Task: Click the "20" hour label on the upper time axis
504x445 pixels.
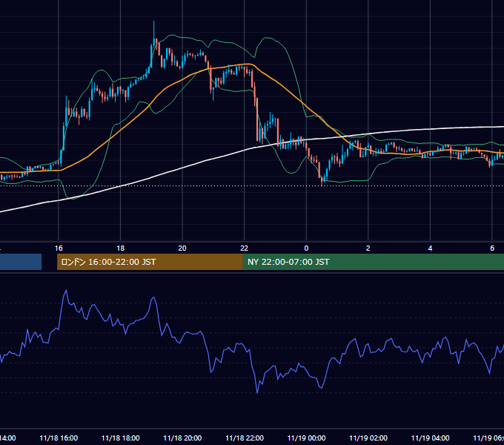Action: pyautogui.click(x=182, y=248)
